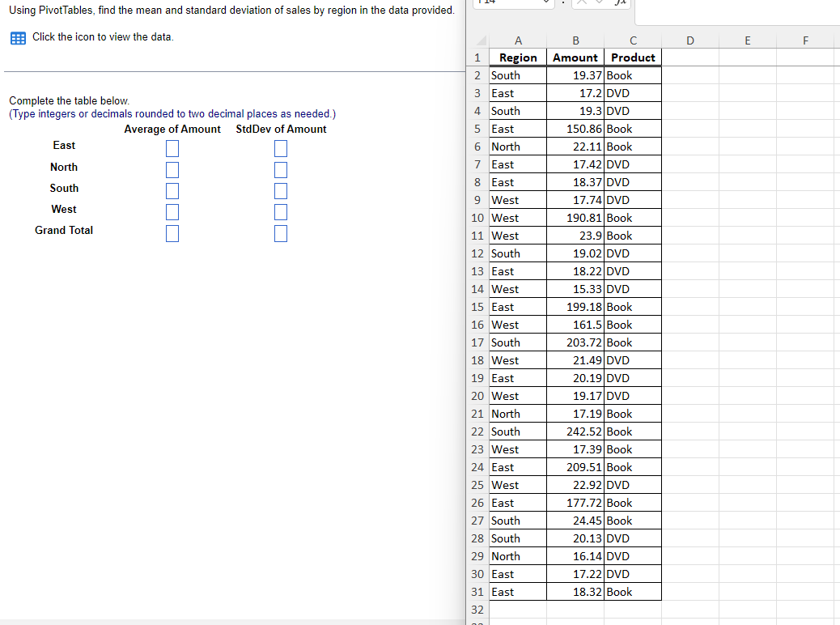840x625 pixels.
Task: Click the Grand Total StdDev answer box
Action: click(x=281, y=233)
